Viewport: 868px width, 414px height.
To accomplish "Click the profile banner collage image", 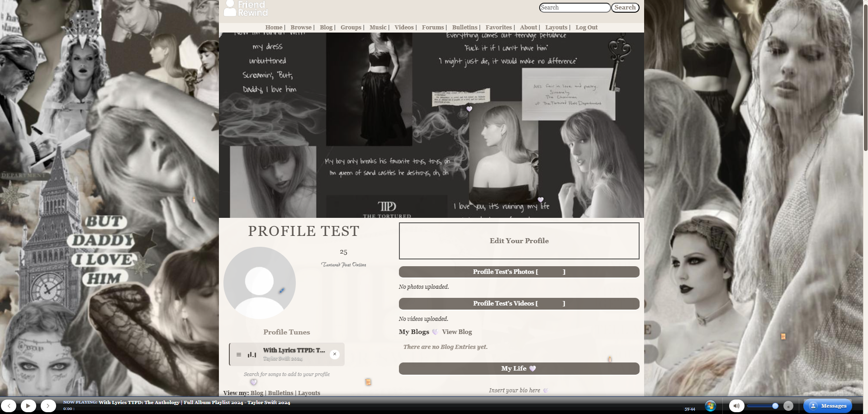I will click(432, 125).
